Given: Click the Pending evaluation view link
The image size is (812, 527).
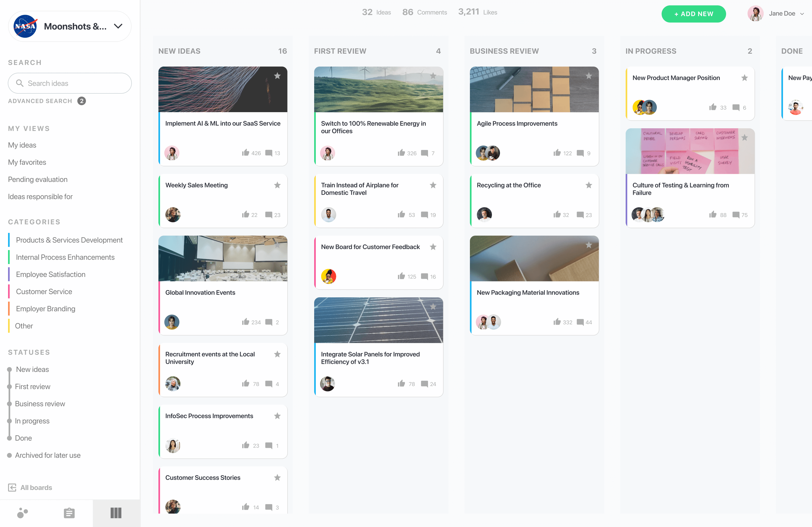Looking at the screenshot, I should pyautogui.click(x=38, y=179).
